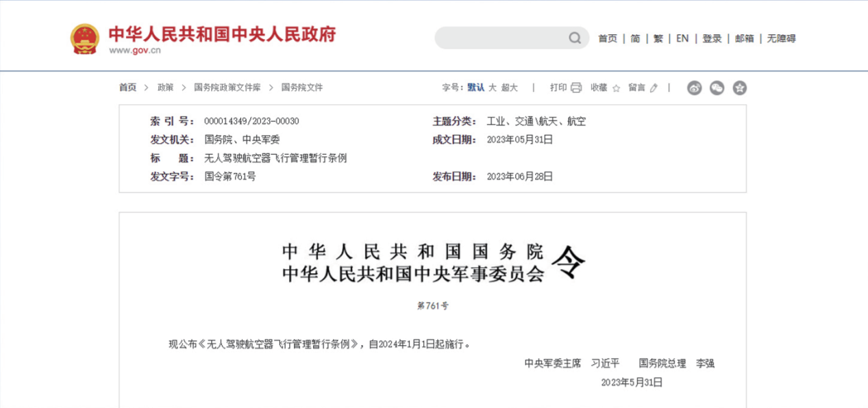
Task: Share the page to Weibo
Action: (x=695, y=88)
